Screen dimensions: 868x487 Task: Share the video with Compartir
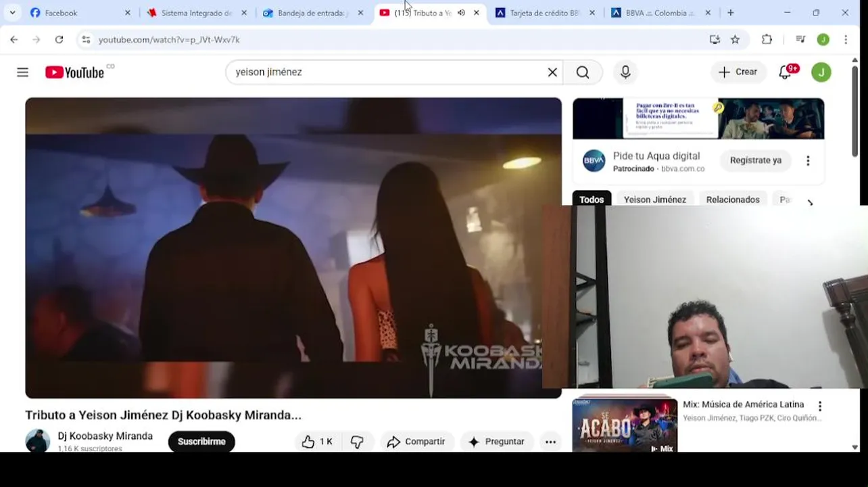416,442
